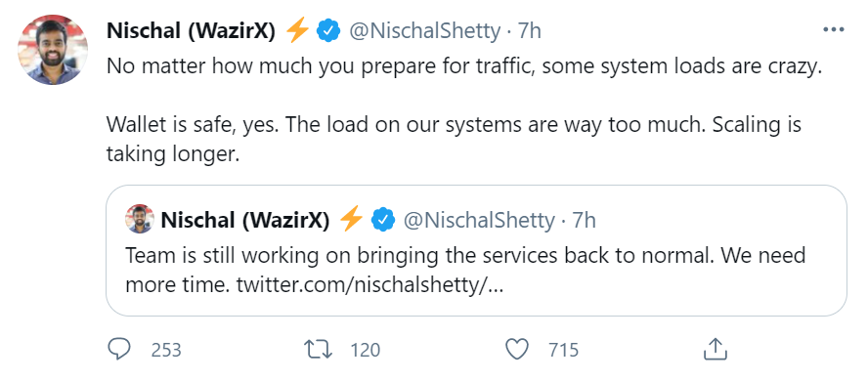Click lightning bolt emoji in quoted tweet name
This screenshot has height=381, width=868.
351,219
